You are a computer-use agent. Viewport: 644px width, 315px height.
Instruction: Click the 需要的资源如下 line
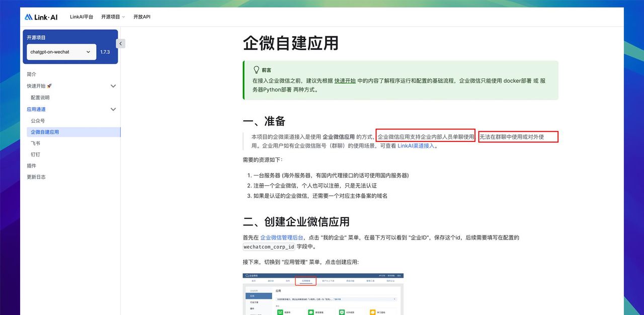pos(263,160)
